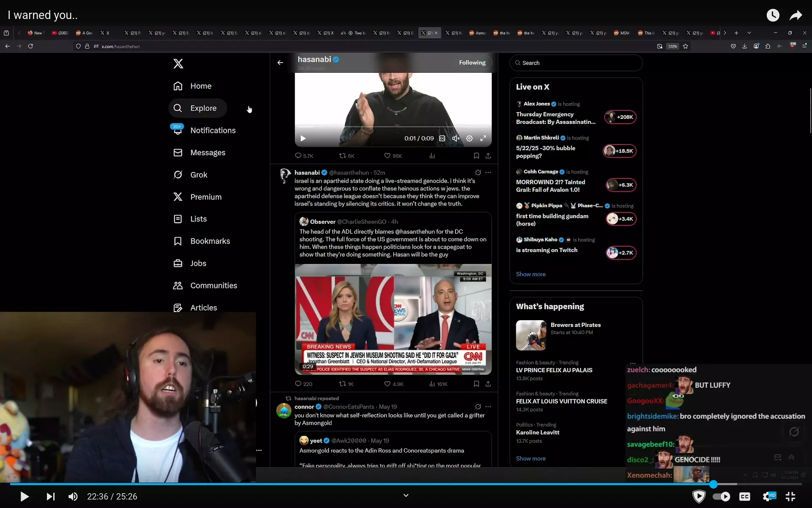
Task: Unmute the embedded tweet video
Action: click(455, 138)
